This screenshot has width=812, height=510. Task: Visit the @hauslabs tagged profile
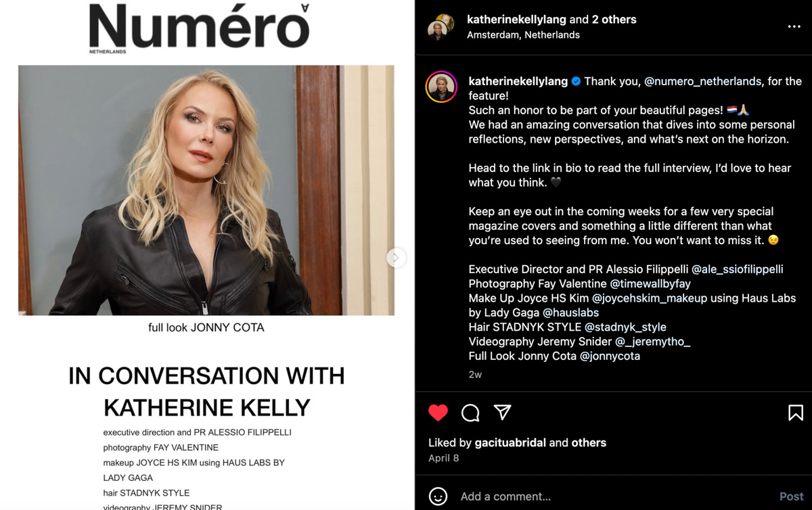570,312
